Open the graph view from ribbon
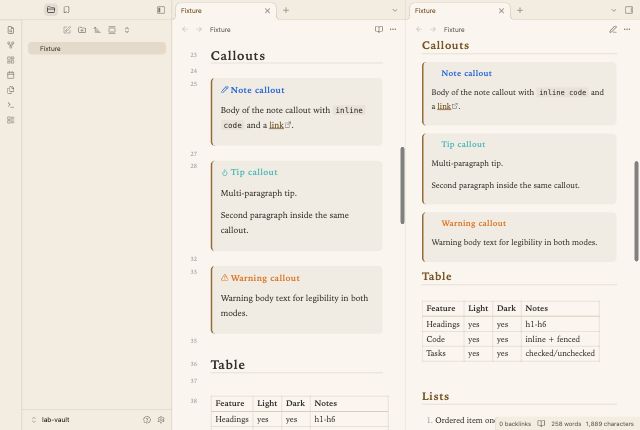 11,45
